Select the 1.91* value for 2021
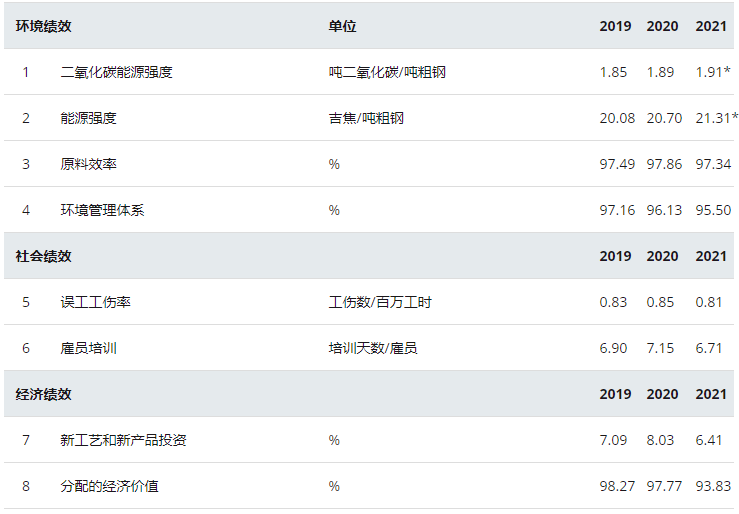The width and height of the screenshot is (739, 514). (713, 72)
